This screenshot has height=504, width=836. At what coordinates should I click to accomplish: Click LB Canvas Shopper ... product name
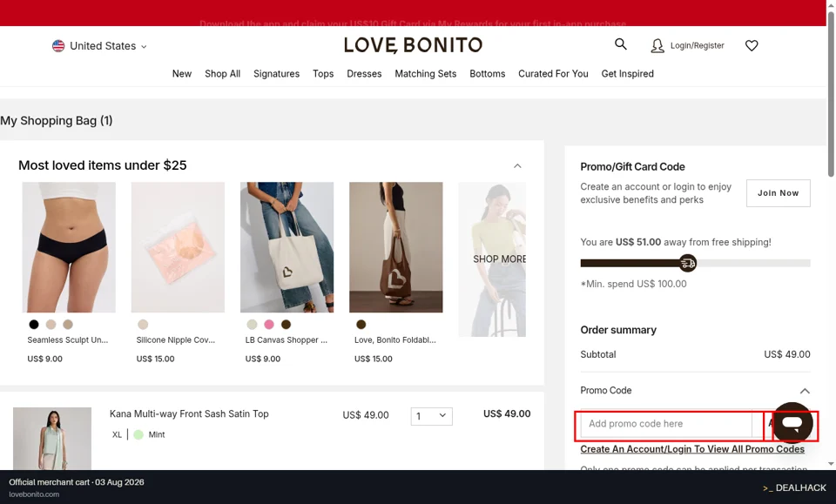click(x=287, y=339)
